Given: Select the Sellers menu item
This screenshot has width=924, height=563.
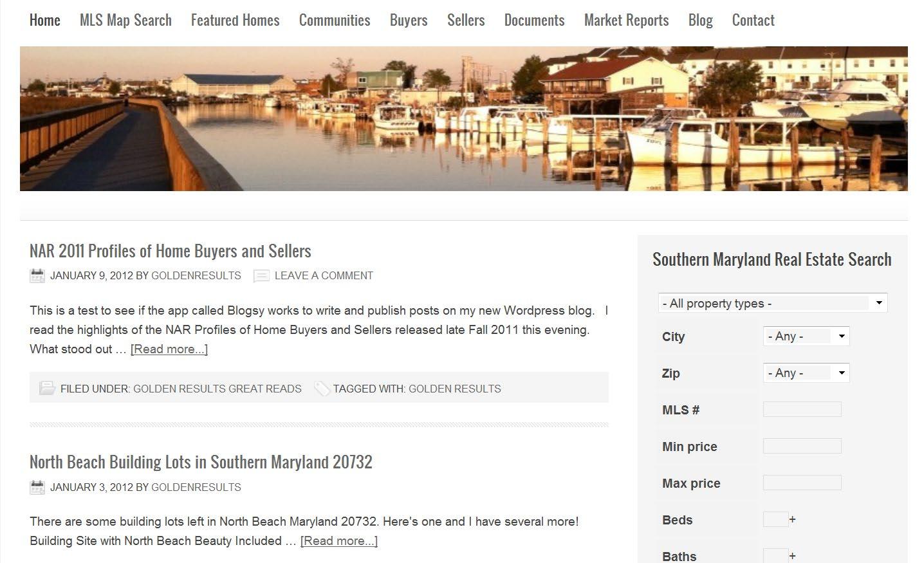Looking at the screenshot, I should (x=466, y=20).
